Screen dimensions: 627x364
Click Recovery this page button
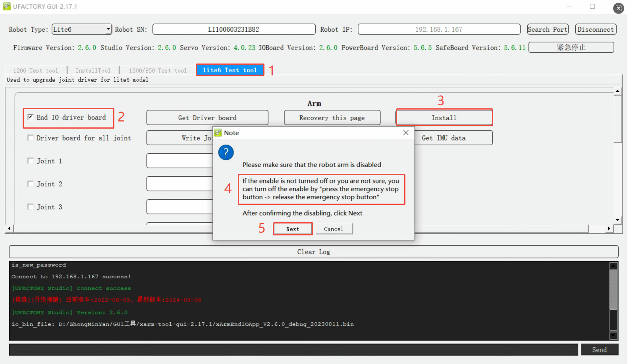click(332, 117)
